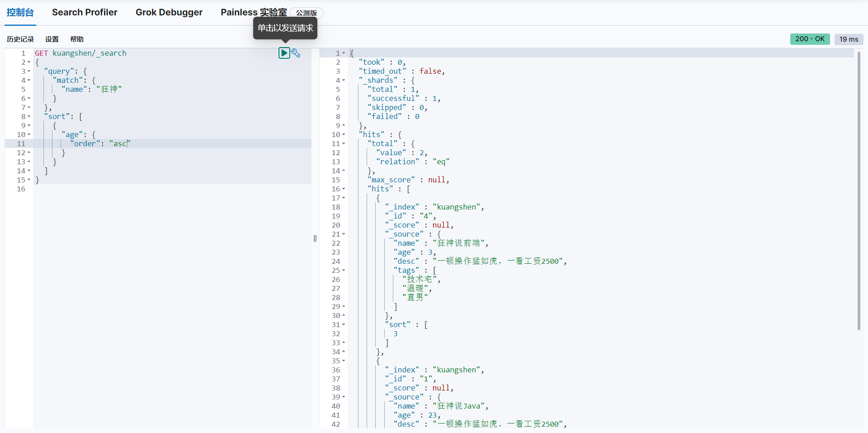Image resolution: width=868 pixels, height=433 pixels.
Task: Click the "直男" tag value
Action: tap(415, 297)
